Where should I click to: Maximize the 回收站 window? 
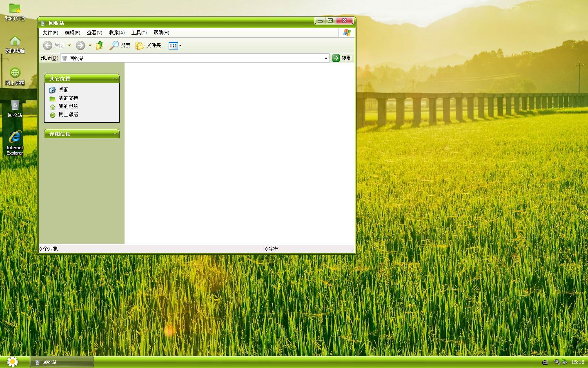[x=330, y=20]
